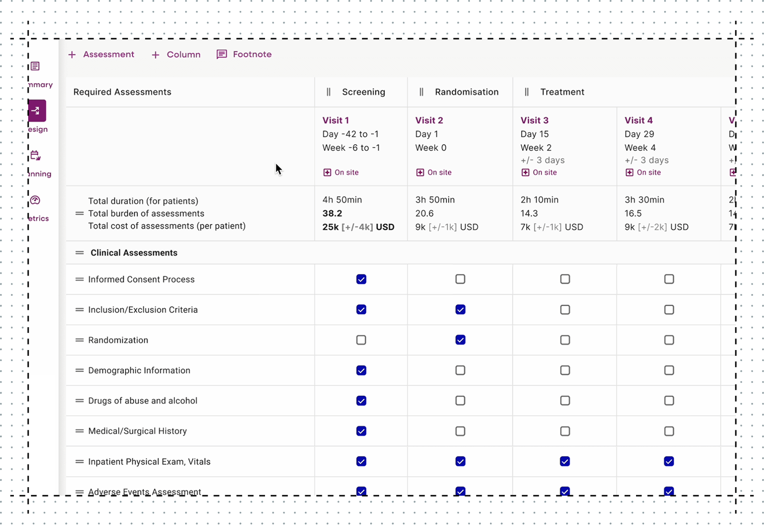Screen dimensions: 764x532
Task: Open the Visit 3 header link
Action: tap(534, 120)
